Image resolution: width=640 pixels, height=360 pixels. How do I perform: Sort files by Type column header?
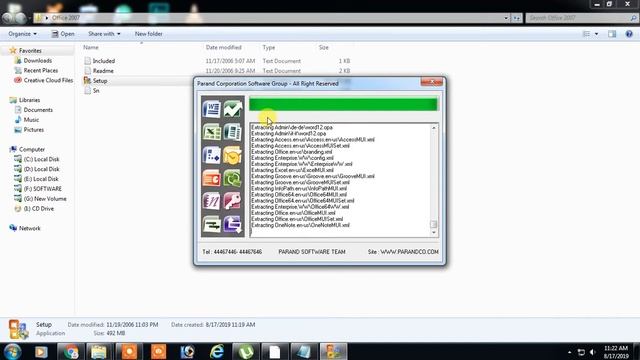[x=269, y=47]
